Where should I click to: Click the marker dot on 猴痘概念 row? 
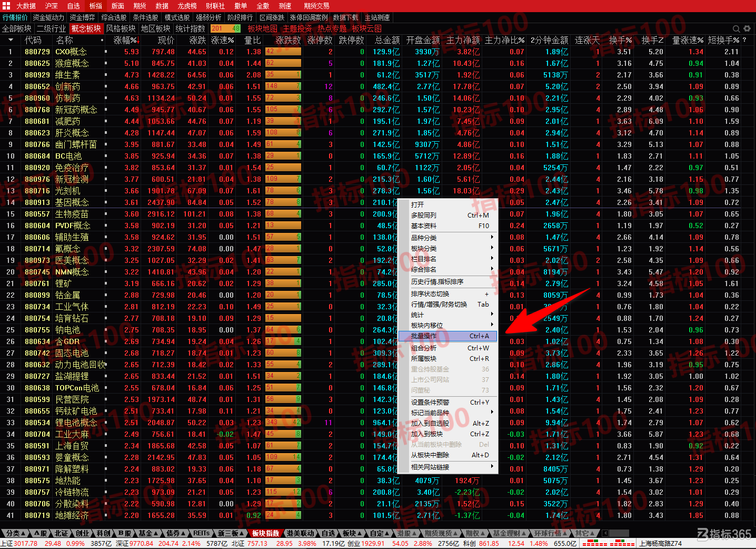[106, 63]
